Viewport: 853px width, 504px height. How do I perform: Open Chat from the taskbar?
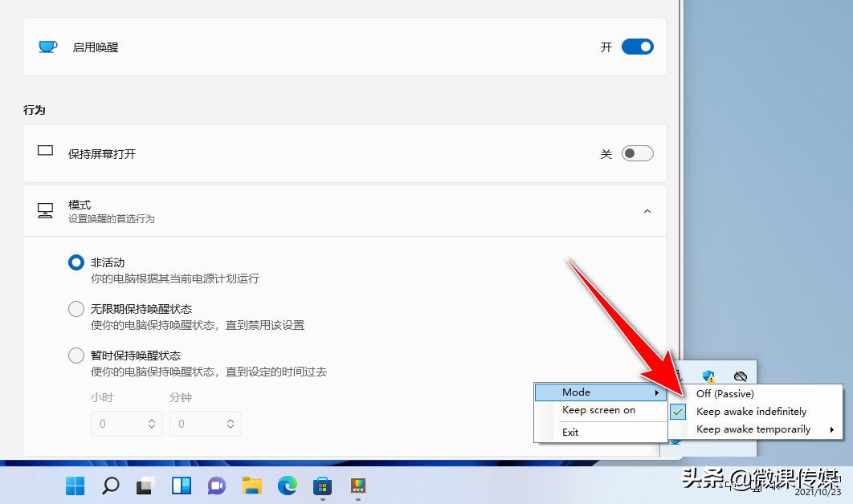tap(216, 486)
